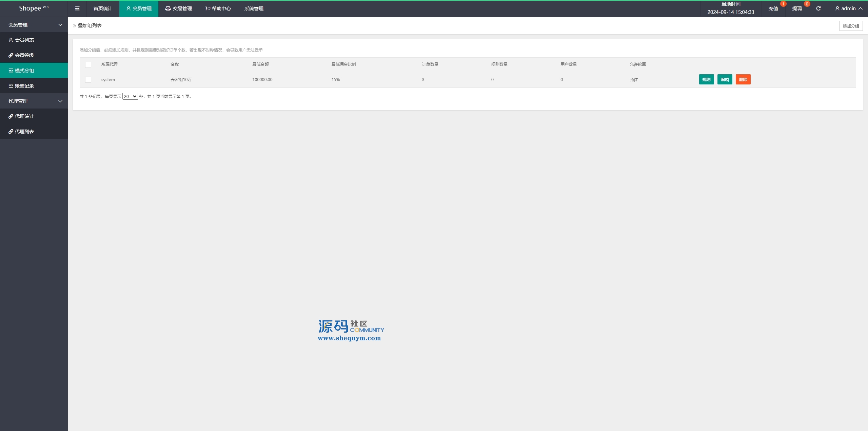This screenshot has height=431, width=868.
Task: Open 会员等级 in the sidebar
Action: pyautogui.click(x=24, y=55)
